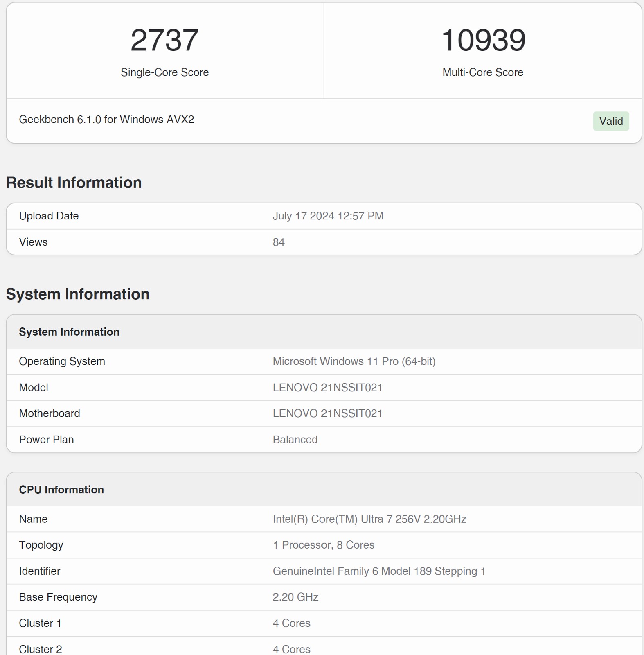Click the Valid status badge
The height and width of the screenshot is (655, 644).
click(x=611, y=121)
